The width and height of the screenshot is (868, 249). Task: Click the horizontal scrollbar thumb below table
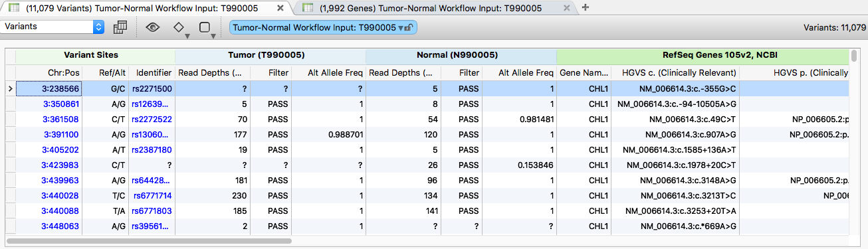(149, 241)
